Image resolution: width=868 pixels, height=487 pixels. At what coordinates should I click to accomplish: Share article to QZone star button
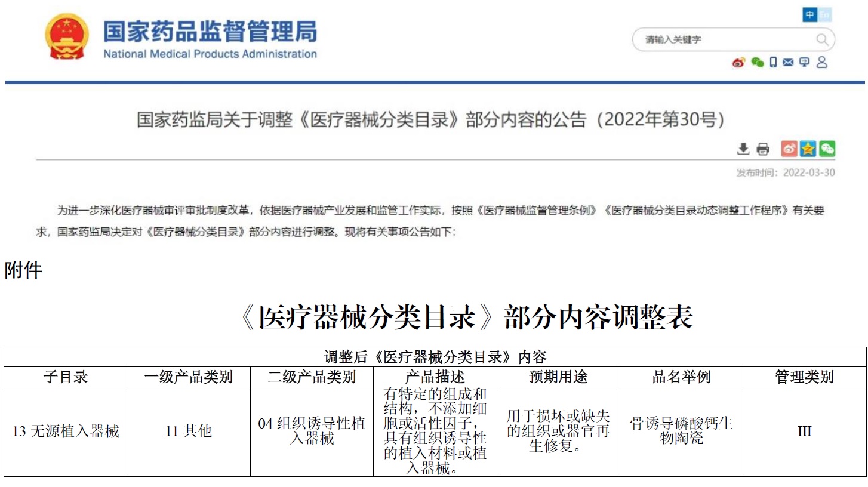click(808, 149)
